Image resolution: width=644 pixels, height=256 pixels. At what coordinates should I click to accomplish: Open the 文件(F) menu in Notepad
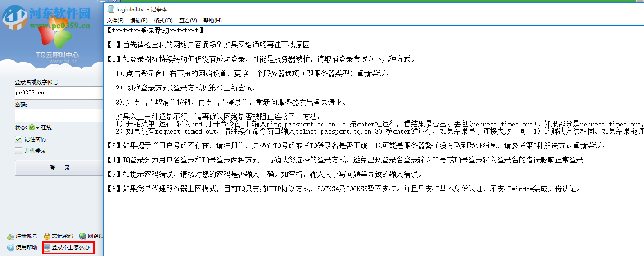115,21
